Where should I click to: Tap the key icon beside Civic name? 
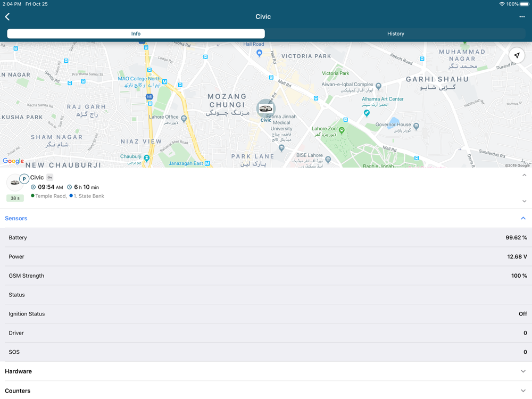[x=50, y=178]
